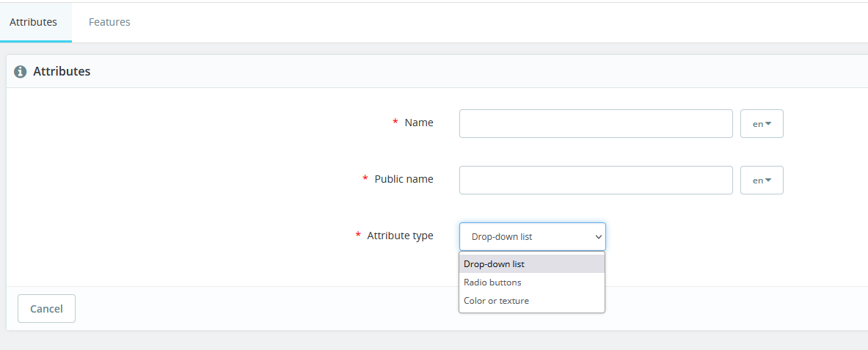Click the chevron arrow in Attribute type select
Viewport: 868px width, 350px height.
point(598,237)
